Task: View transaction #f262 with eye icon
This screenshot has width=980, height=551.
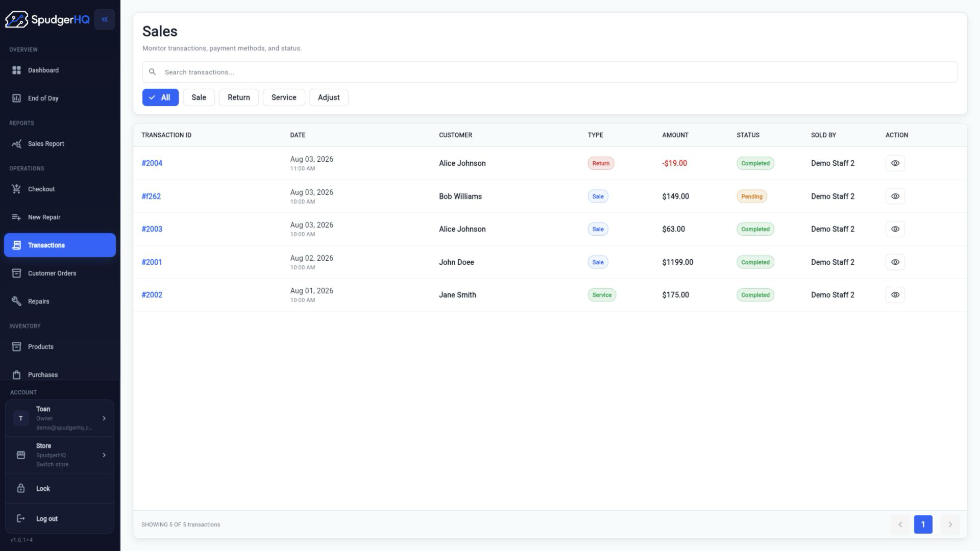Action: pos(895,196)
